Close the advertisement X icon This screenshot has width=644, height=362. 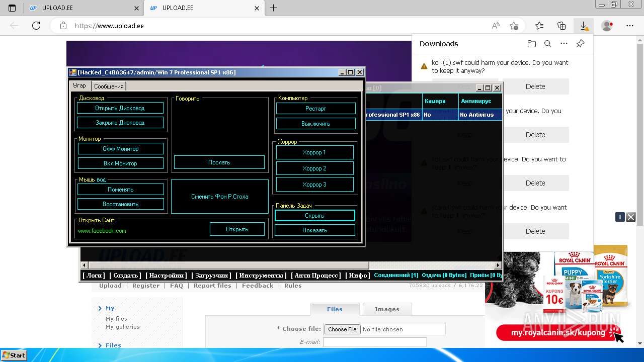pyautogui.click(x=631, y=217)
